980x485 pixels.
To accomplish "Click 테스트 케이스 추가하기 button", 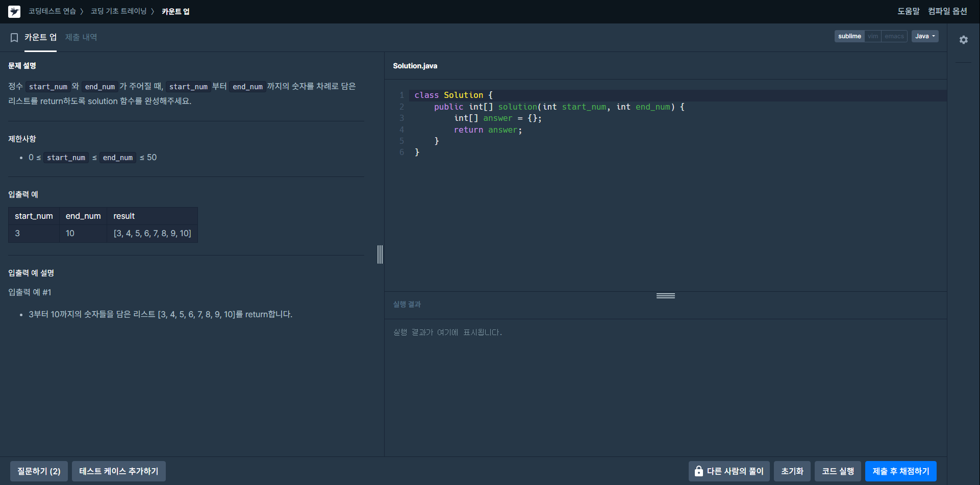I will (x=119, y=471).
